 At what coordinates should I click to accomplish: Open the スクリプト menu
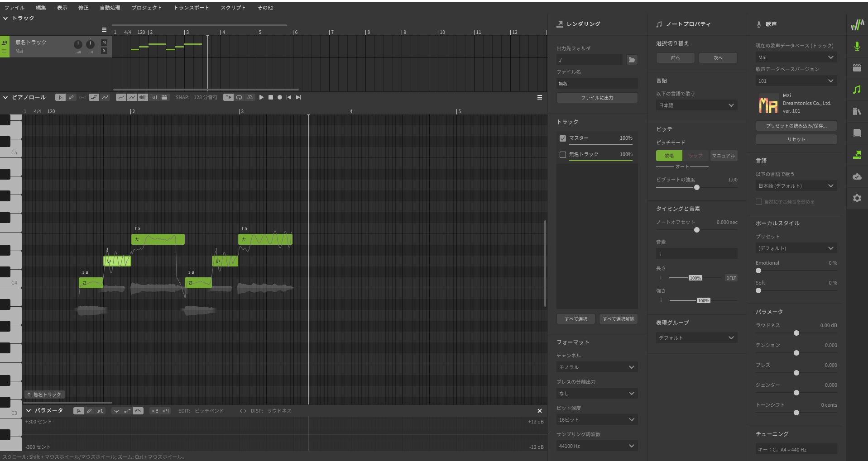coord(233,8)
